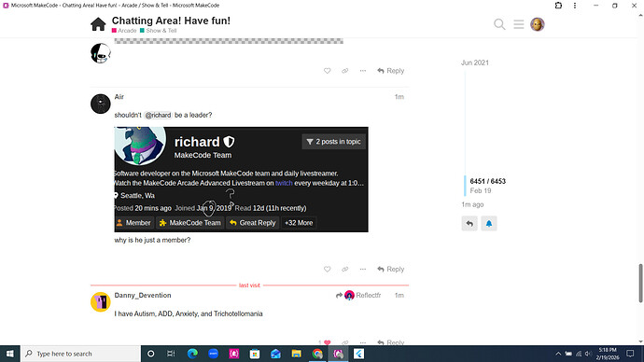Open Task View in taskbar
This screenshot has width=644, height=362.
point(171,354)
